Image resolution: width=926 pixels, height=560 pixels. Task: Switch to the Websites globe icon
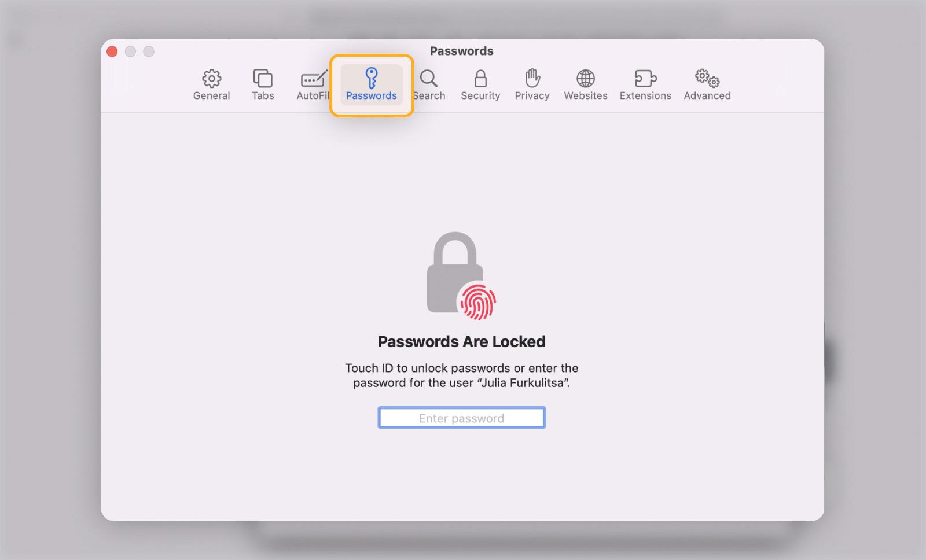(586, 79)
